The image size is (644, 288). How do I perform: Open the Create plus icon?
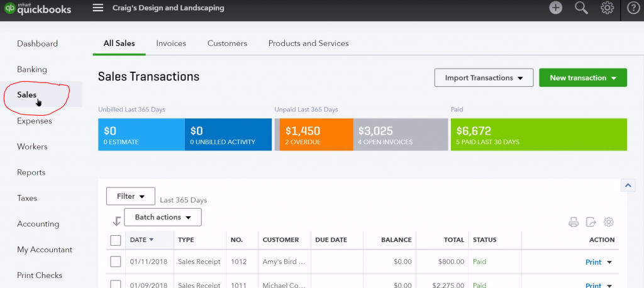click(555, 8)
